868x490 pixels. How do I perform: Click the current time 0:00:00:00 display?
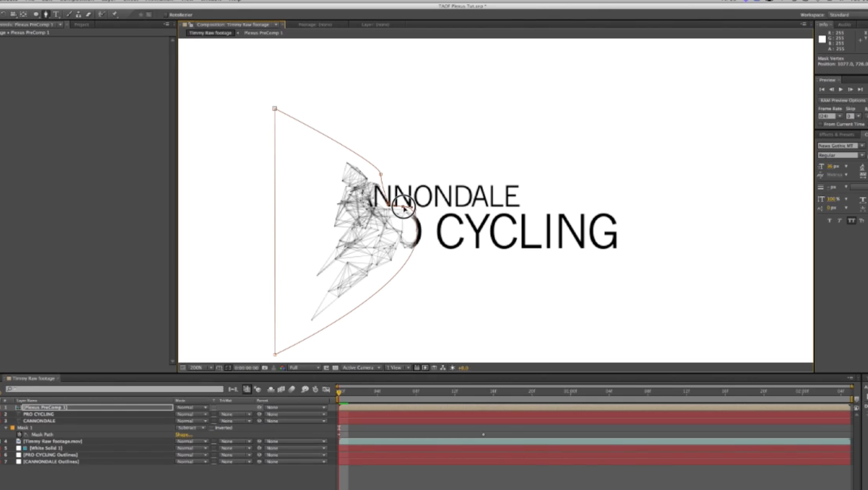(x=246, y=368)
